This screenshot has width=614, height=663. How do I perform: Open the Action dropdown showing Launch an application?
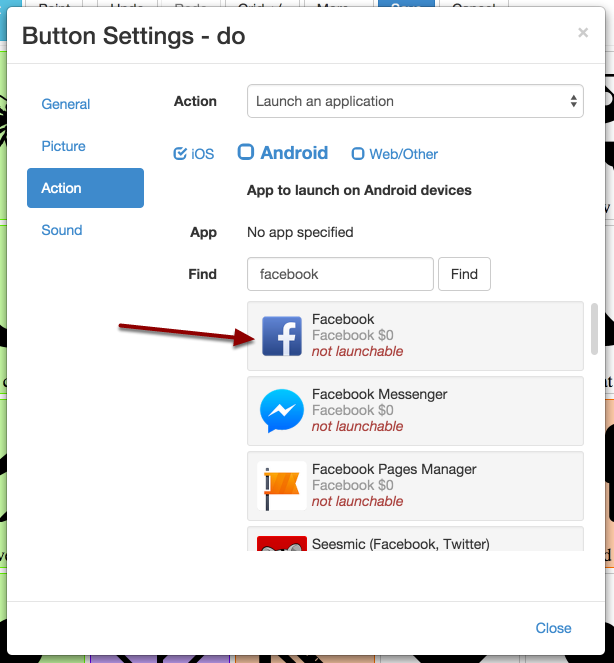pos(415,101)
